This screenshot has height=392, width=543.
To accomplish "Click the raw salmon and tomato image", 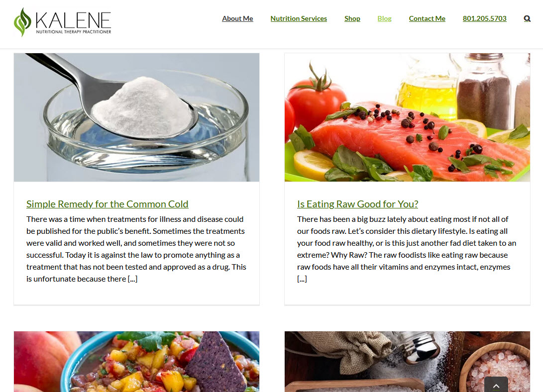I will tap(407, 117).
